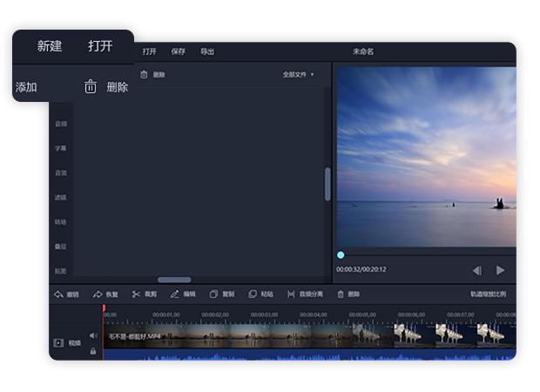The width and height of the screenshot is (540, 392).
Task: Mute the video track speaker icon
Action: coord(93,335)
